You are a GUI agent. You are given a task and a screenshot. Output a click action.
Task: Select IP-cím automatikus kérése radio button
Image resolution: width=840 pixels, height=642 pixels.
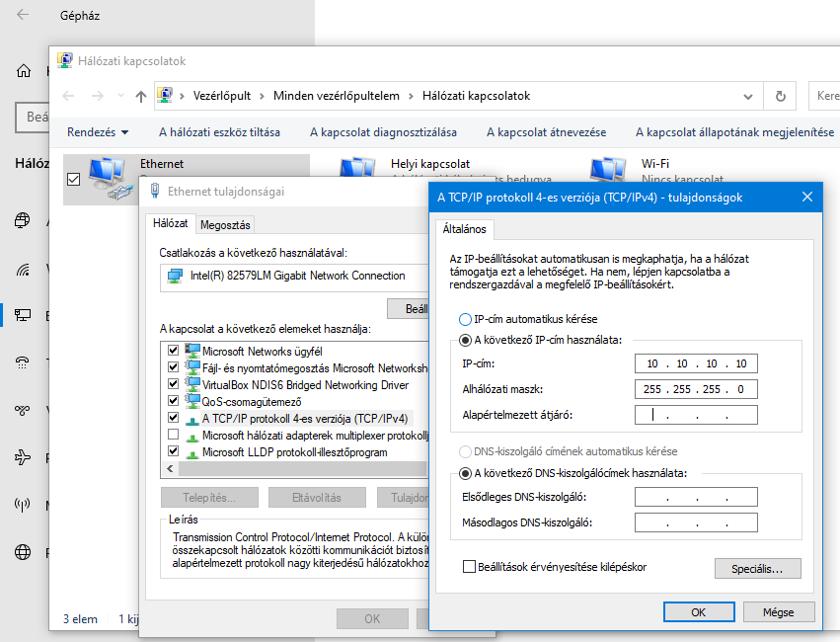[x=466, y=320]
